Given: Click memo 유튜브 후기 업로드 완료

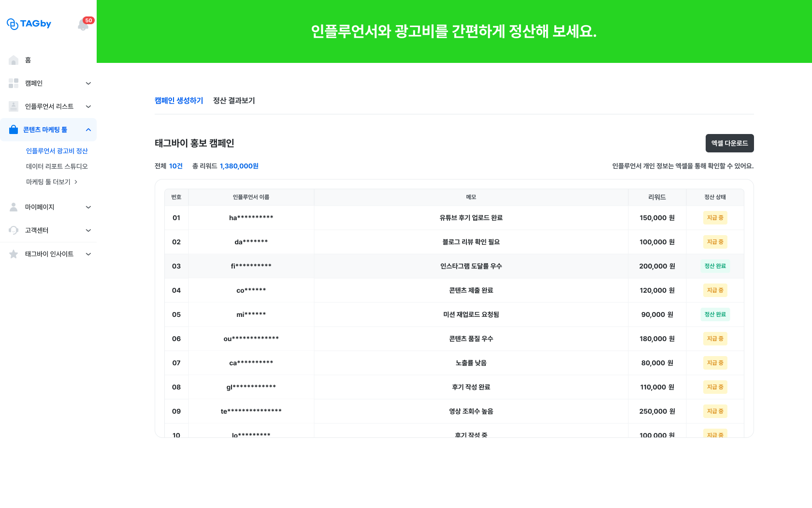Looking at the screenshot, I should tap(471, 218).
